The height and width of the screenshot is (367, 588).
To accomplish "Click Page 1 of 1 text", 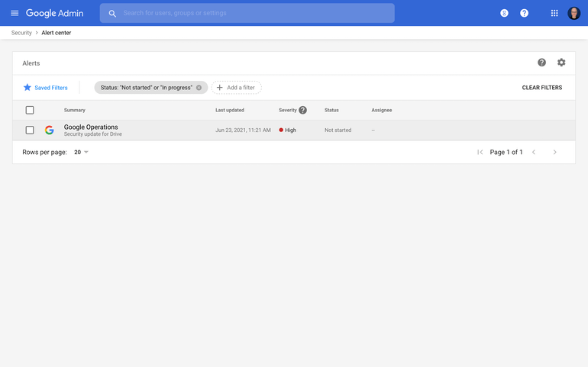I will pos(506,152).
